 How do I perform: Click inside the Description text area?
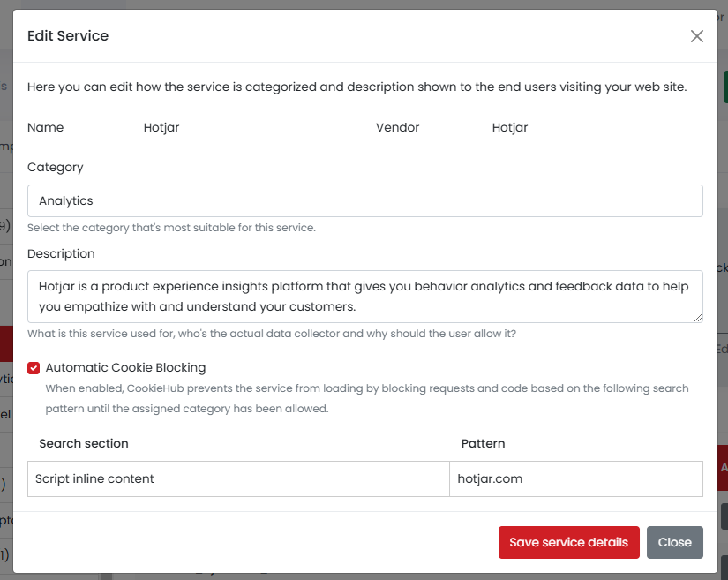point(364,297)
